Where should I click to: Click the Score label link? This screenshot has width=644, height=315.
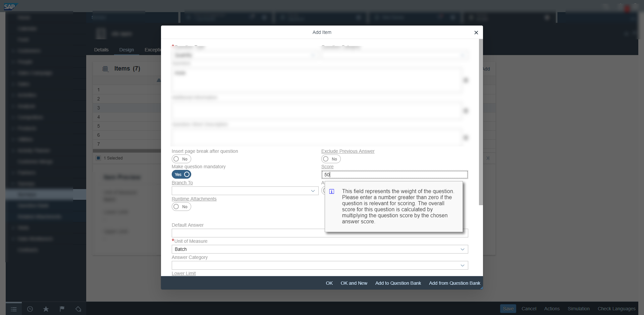tap(327, 167)
